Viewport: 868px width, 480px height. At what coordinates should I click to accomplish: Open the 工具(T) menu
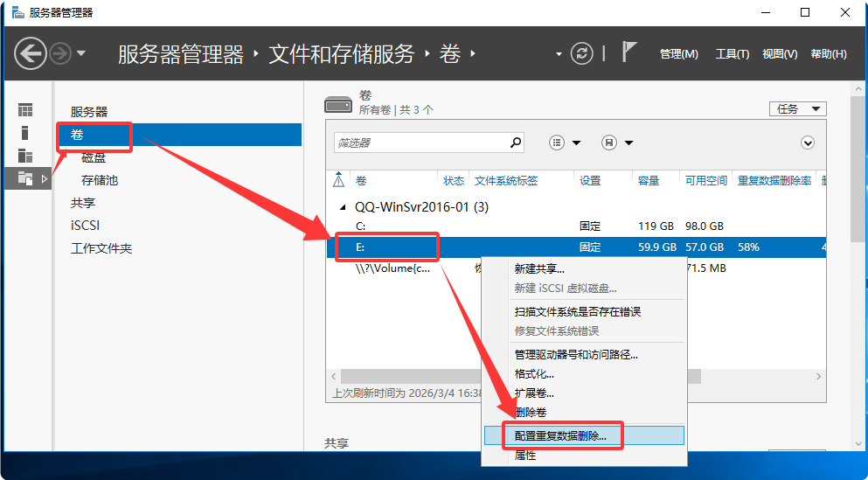[x=732, y=53]
